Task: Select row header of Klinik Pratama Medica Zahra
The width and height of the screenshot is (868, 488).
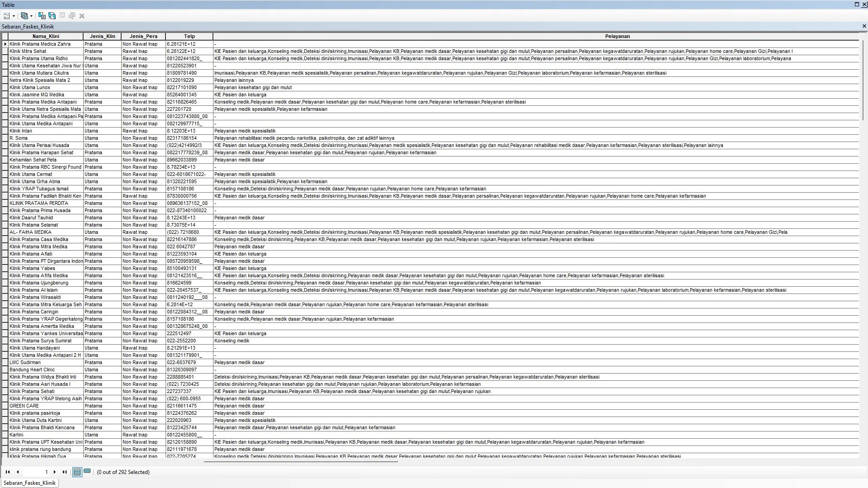Action: point(5,44)
